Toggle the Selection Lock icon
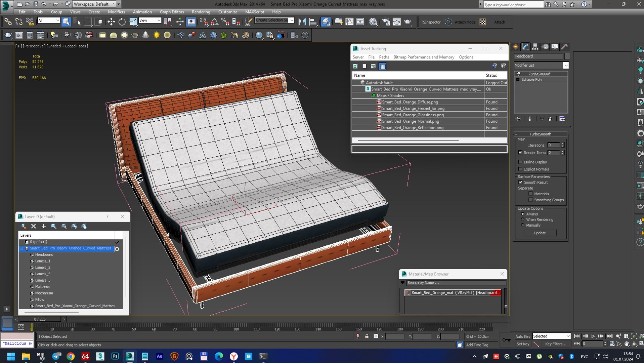Image resolution: width=644 pixels, height=363 pixels. coord(367,336)
